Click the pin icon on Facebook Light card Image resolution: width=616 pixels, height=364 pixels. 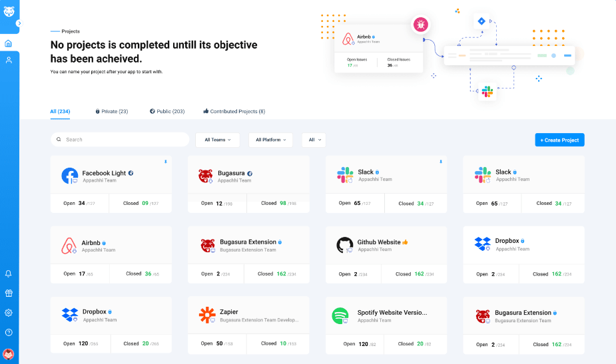(165, 162)
